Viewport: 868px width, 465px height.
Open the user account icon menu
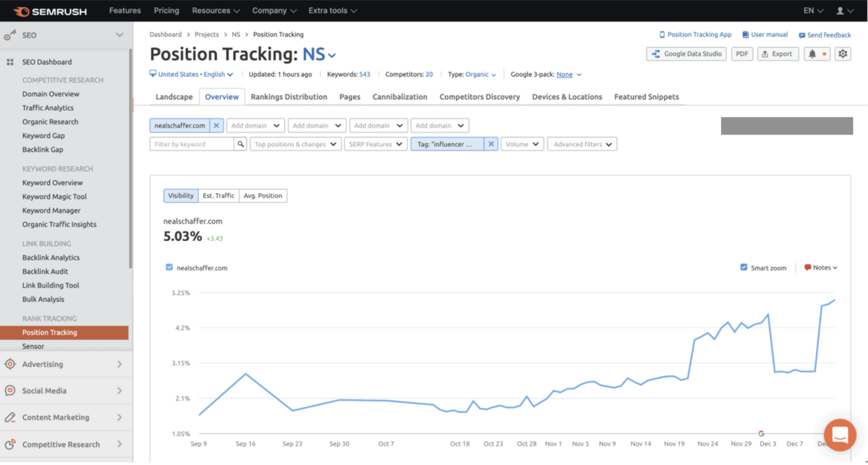click(844, 11)
